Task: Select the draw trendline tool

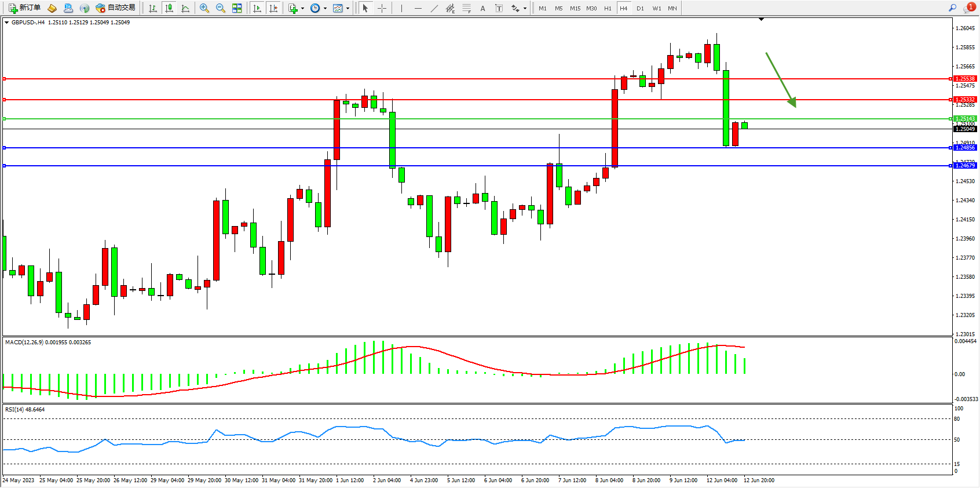Action: pos(434,8)
